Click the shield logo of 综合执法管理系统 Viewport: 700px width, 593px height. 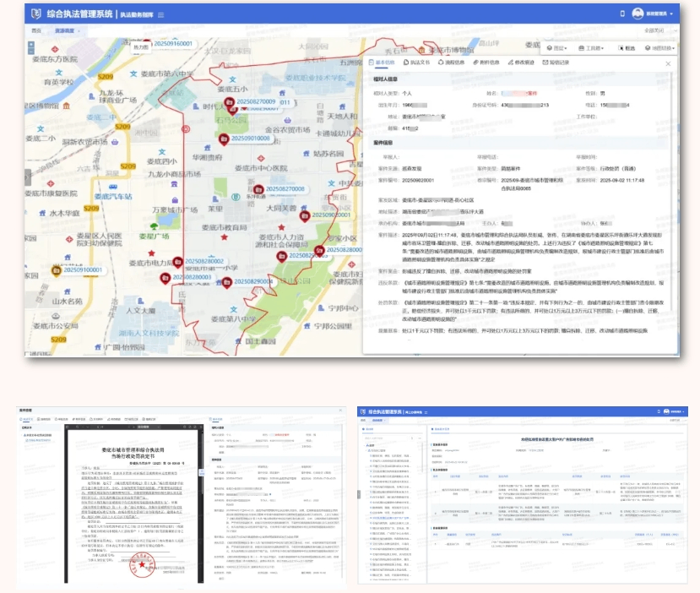(x=34, y=15)
